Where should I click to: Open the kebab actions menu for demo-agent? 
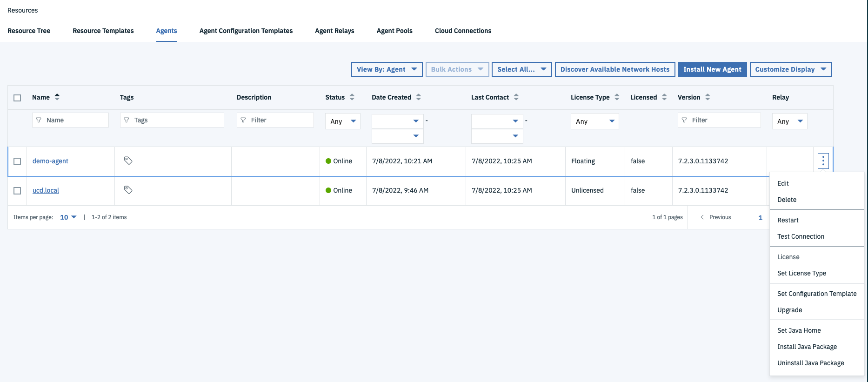pyautogui.click(x=823, y=161)
